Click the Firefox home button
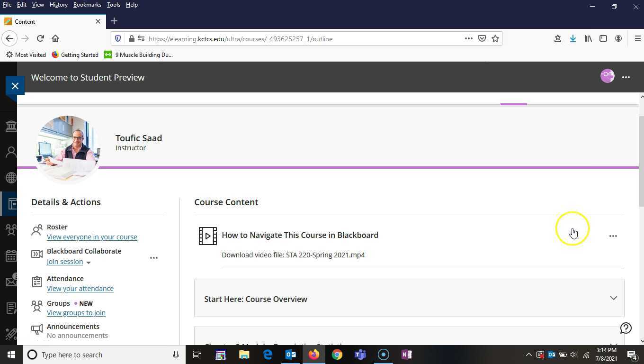Viewport: 644px width, 364px height. [x=55, y=38]
